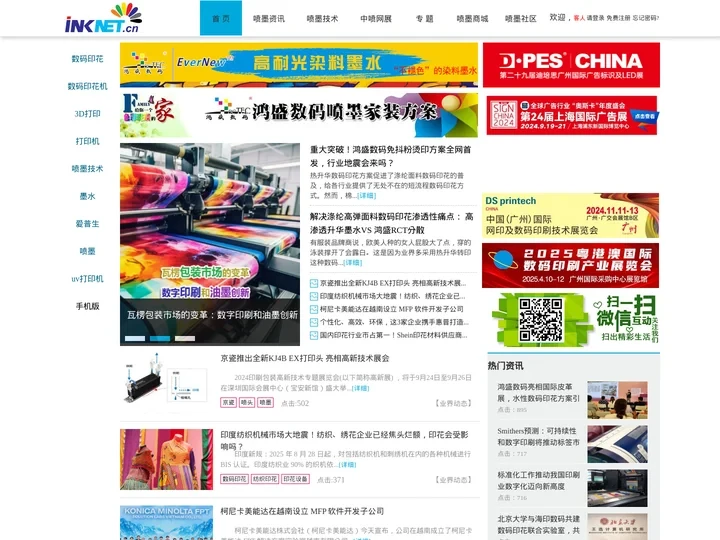This screenshot has height=540, width=720.
Task: Click the 数码印花 tag under India article
Action: (x=235, y=479)
